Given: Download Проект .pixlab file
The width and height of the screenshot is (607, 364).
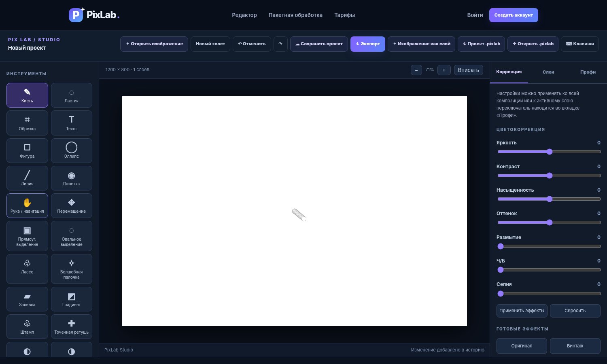Looking at the screenshot, I should tap(482, 44).
